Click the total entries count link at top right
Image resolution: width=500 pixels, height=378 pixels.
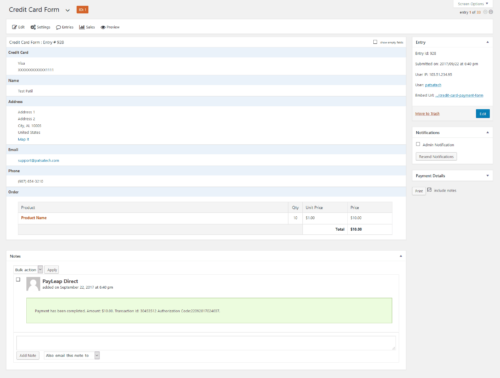(479, 12)
